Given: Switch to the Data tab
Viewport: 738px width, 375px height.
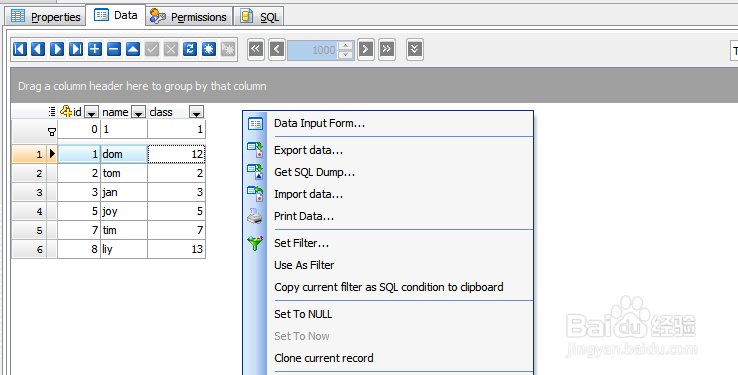Looking at the screenshot, I should (116, 16).
